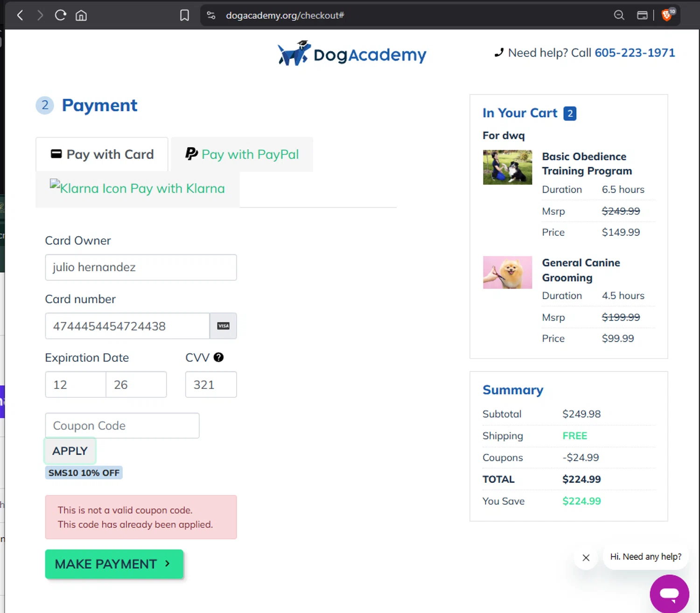Click the struck-through $249.99 Msrp
The width and height of the screenshot is (700, 613).
[x=621, y=211]
